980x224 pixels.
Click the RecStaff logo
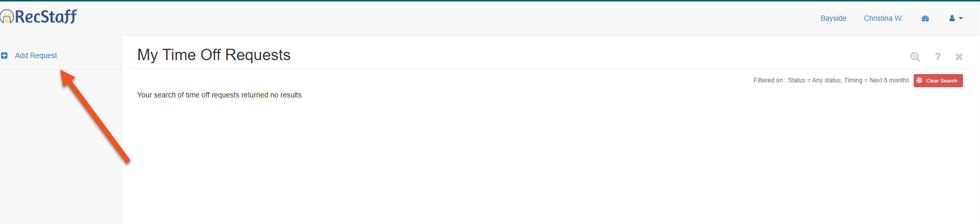click(x=38, y=17)
